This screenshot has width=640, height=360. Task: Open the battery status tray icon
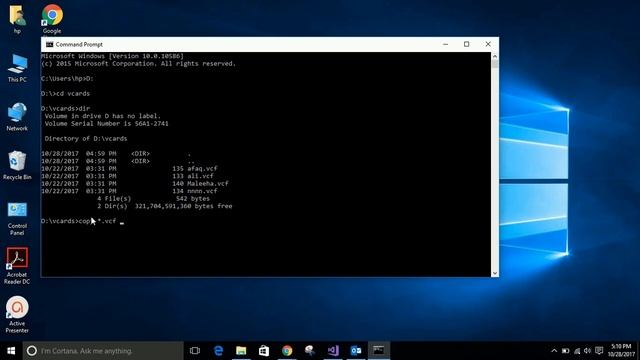point(565,351)
